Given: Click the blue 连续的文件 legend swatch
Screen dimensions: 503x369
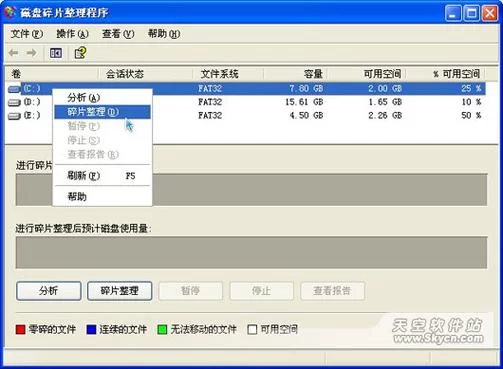Looking at the screenshot, I should [x=91, y=330].
